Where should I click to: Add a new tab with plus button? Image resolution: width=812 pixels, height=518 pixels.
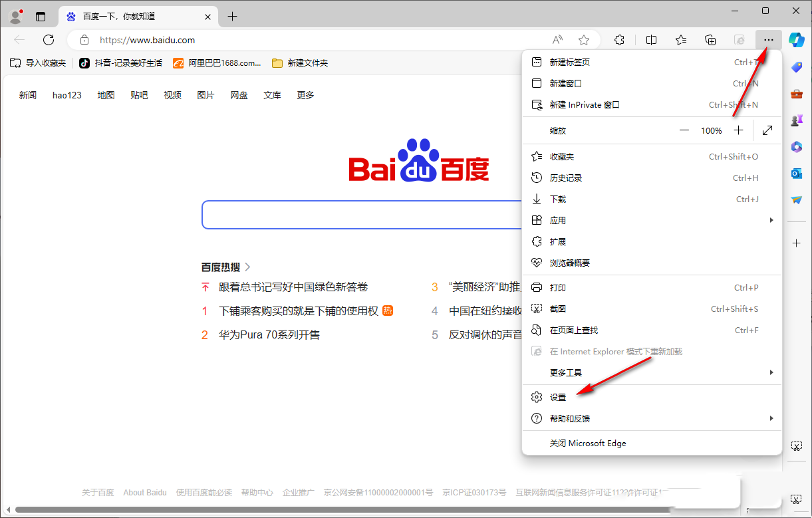pos(232,17)
